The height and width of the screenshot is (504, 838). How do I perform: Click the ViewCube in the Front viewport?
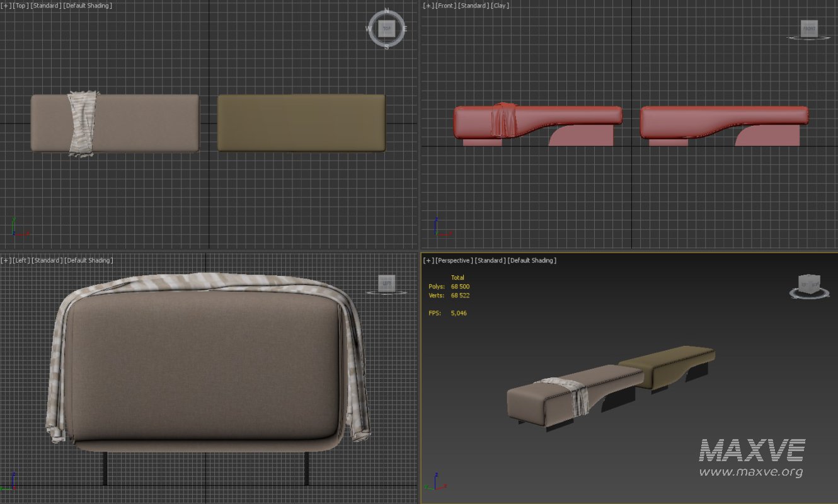click(x=808, y=28)
